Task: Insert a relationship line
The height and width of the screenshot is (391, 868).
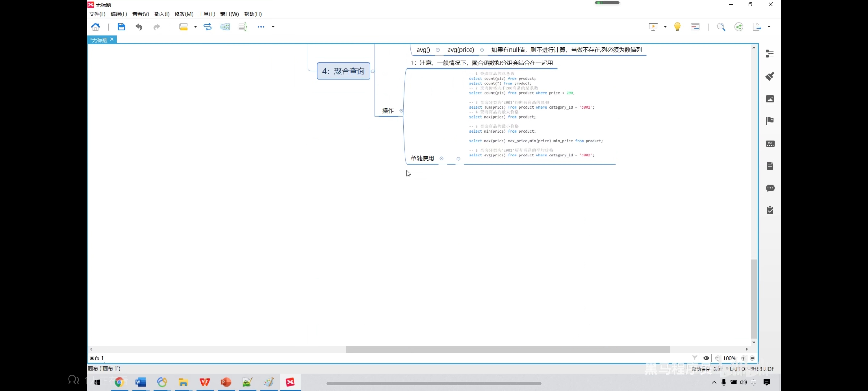Action: click(208, 27)
